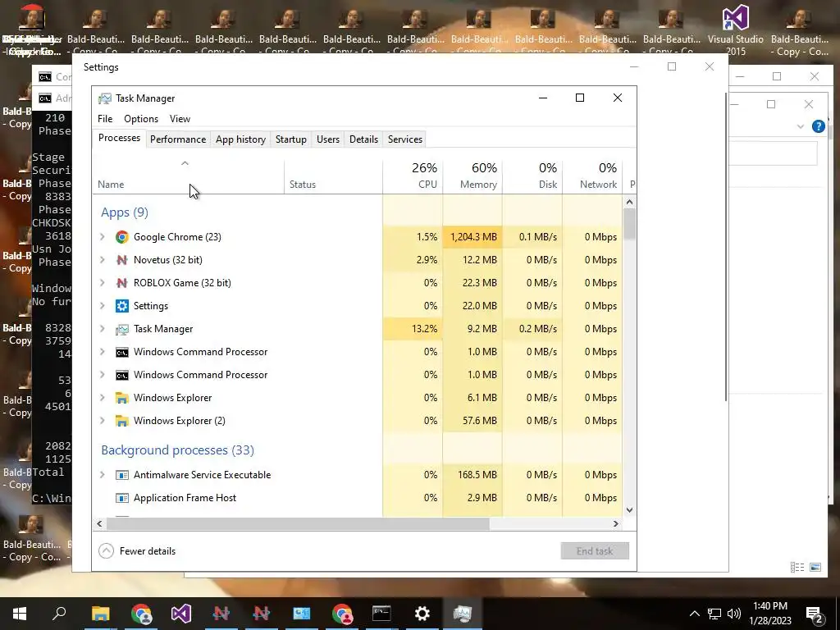Sort processes by Network column
Screen dimensions: 840x630
(592, 177)
